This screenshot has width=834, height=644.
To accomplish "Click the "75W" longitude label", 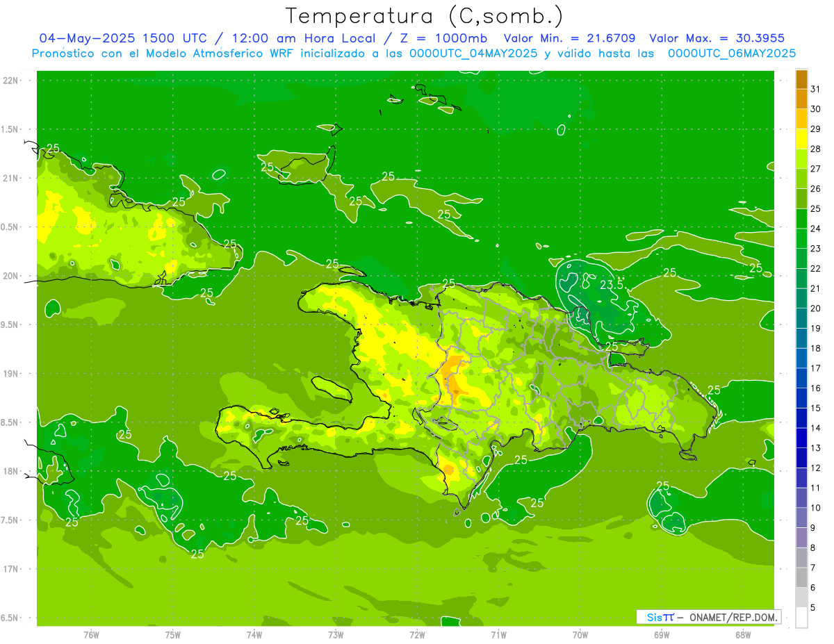I will coord(173,635).
